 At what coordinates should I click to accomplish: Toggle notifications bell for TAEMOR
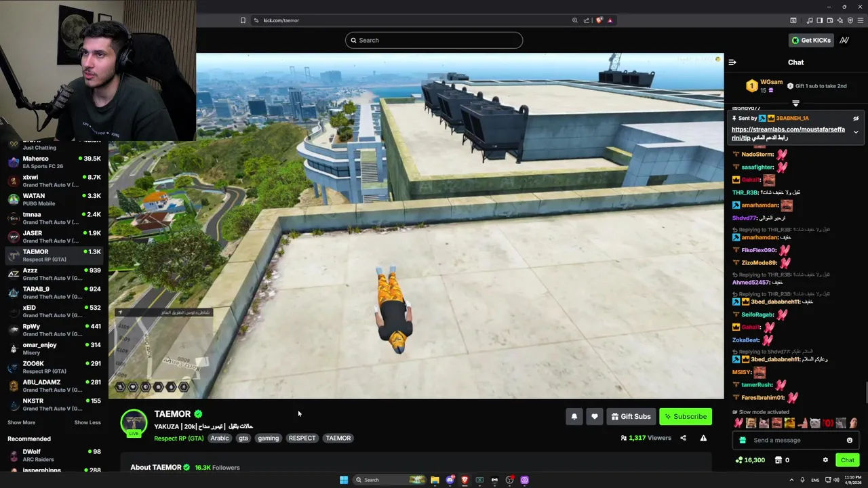pyautogui.click(x=574, y=417)
